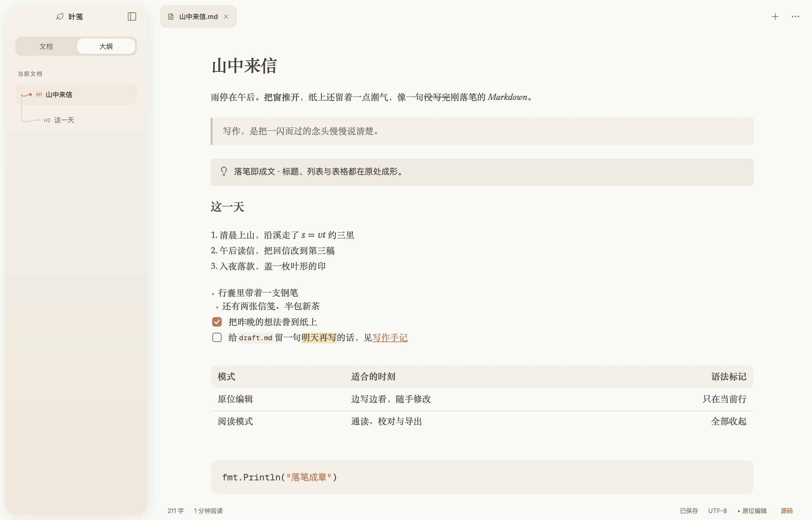Click the inline code draft.md
Viewport: 812px width, 520px height.
pos(255,338)
